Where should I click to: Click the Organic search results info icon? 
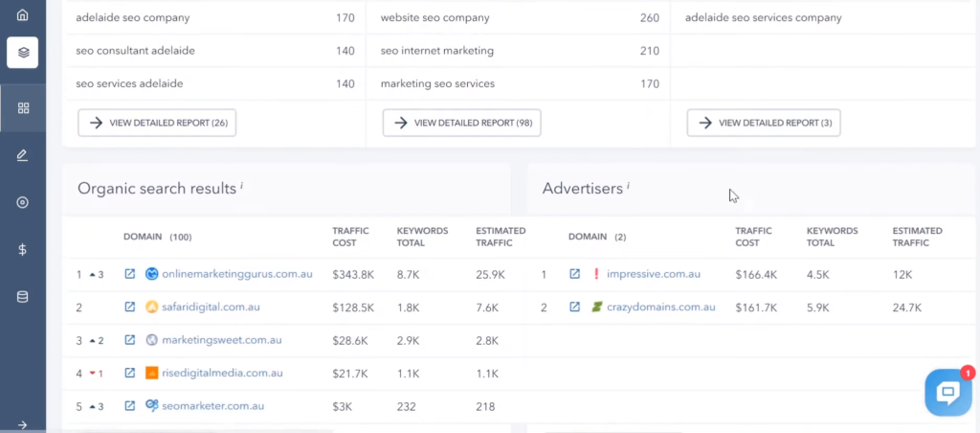(241, 184)
